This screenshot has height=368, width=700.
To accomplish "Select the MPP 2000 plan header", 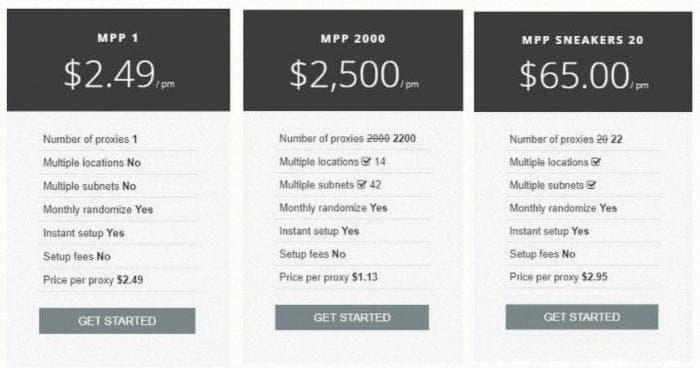I will click(x=353, y=39).
